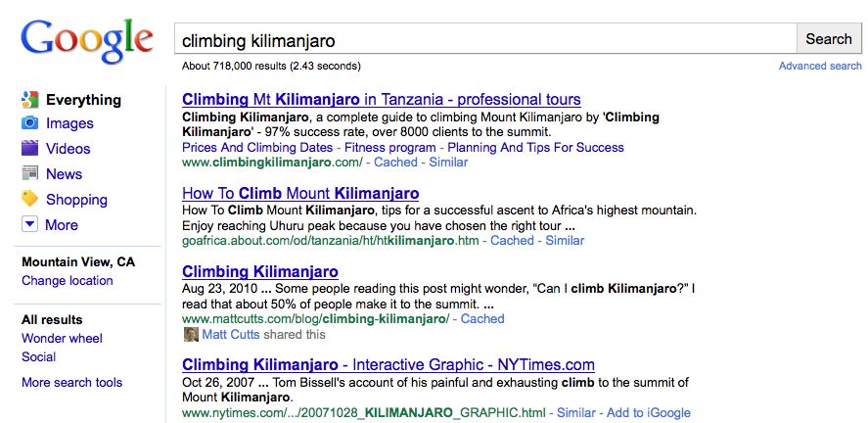Click the News newspaper icon
This screenshot has width=868, height=423.
click(x=30, y=174)
